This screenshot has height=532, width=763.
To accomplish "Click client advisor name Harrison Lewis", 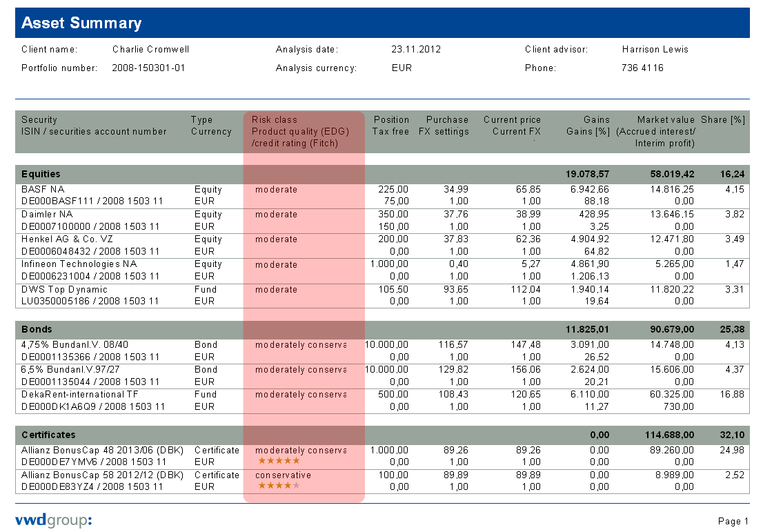I will point(655,50).
